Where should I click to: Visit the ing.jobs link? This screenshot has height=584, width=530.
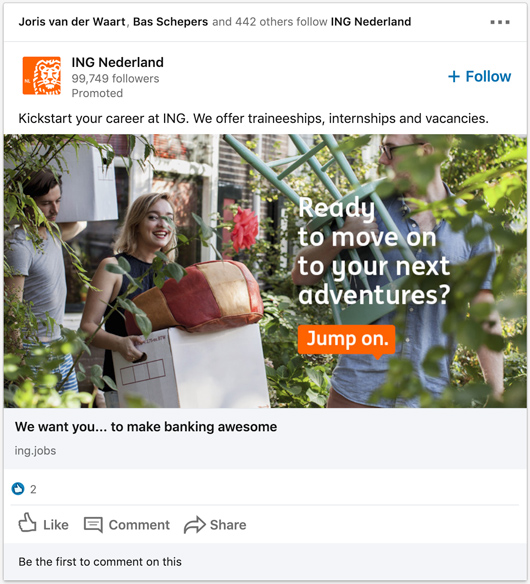click(35, 451)
